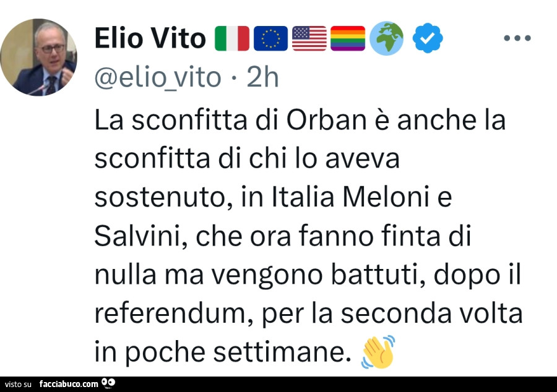The image size is (557, 392).
Task: Click the "visto su" label
Action: [x=19, y=384]
